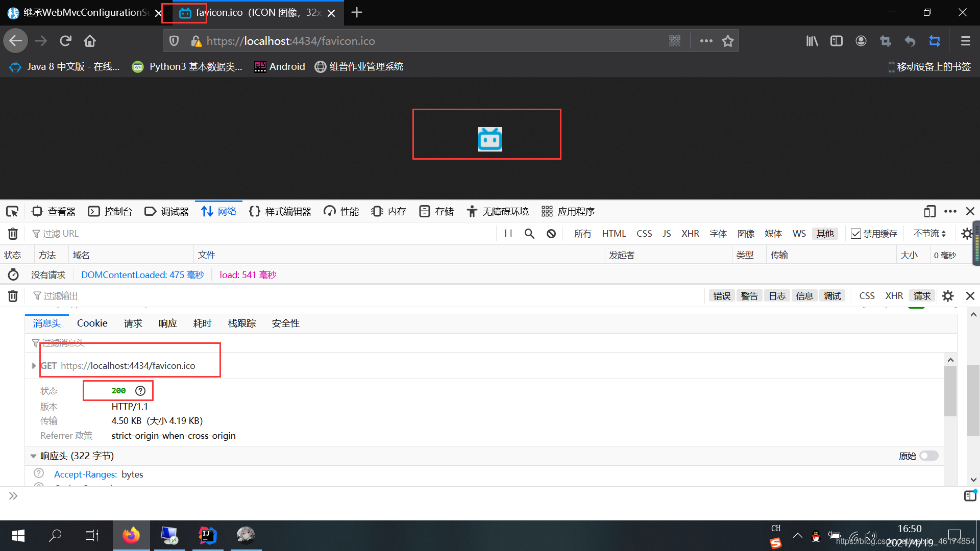This screenshot has height=551, width=980.
Task: Click the request blocking icon
Action: [x=551, y=234]
